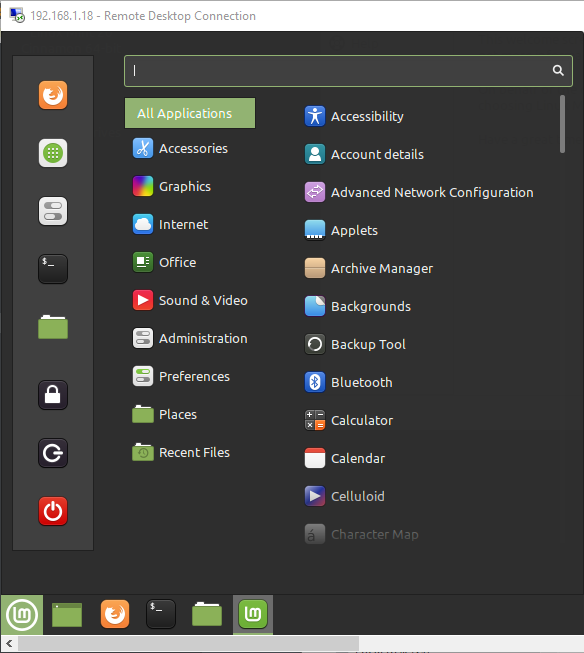Launch Firefox from the favorites sidebar
The image size is (584, 653).
click(53, 95)
